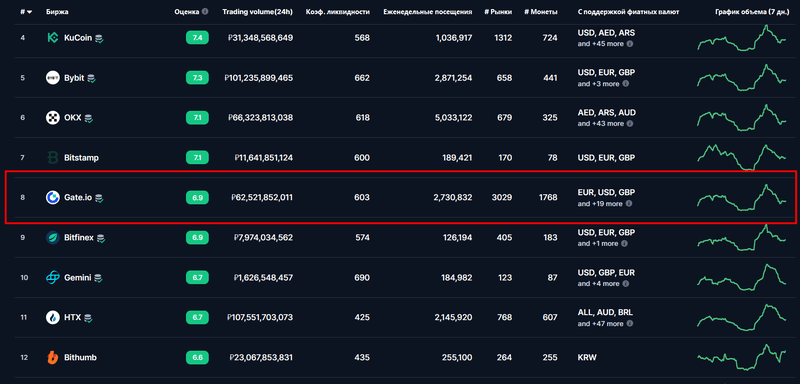
Task: Open the Gate.io exchange link
Action: click(x=78, y=197)
